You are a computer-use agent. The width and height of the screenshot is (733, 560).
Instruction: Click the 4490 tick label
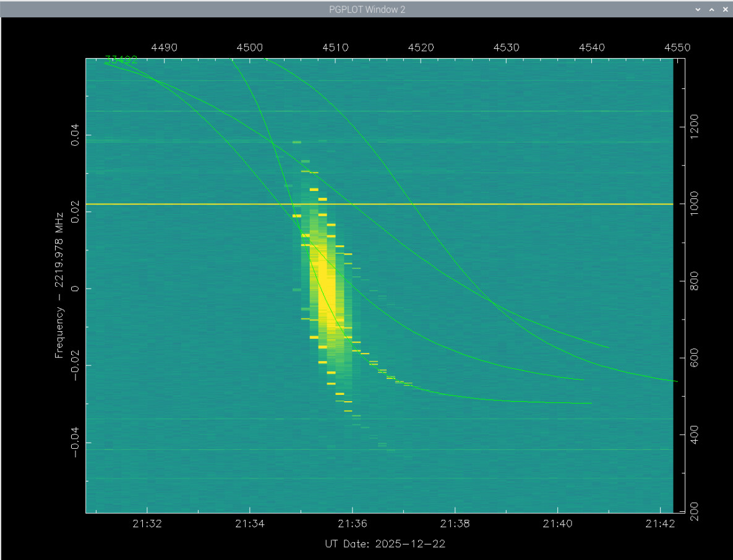tap(164, 48)
